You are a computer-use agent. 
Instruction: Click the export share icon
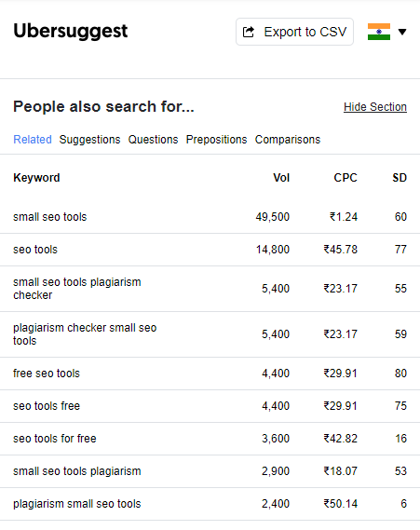249,32
